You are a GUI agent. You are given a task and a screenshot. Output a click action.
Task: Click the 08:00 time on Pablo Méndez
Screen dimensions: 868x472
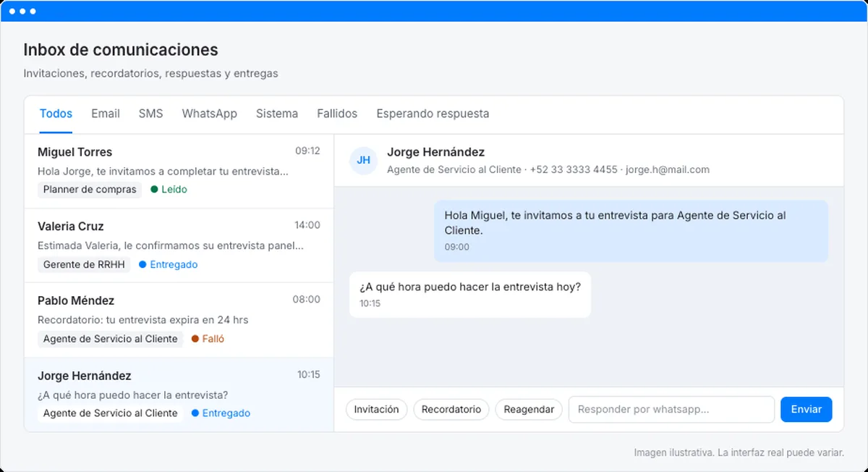click(307, 300)
